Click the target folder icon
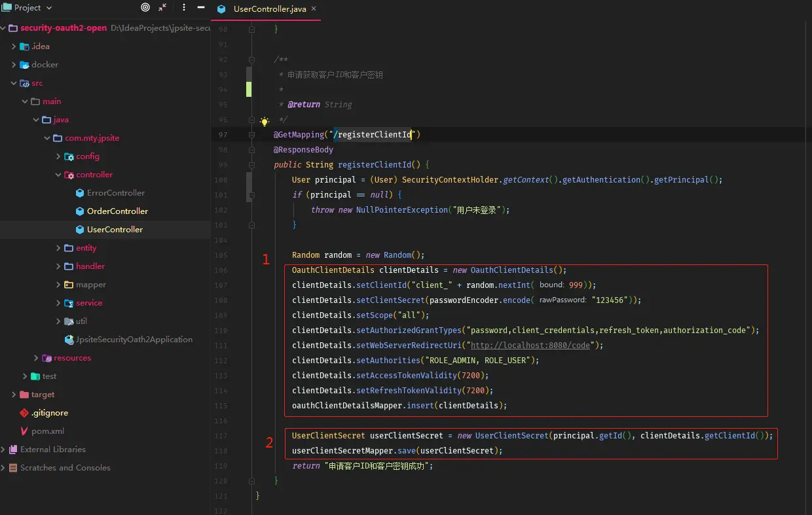812x515 pixels. [25, 395]
